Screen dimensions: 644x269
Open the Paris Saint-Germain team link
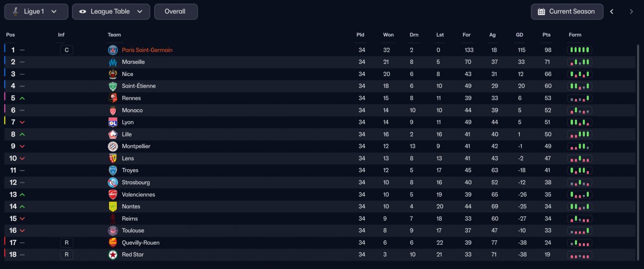147,50
